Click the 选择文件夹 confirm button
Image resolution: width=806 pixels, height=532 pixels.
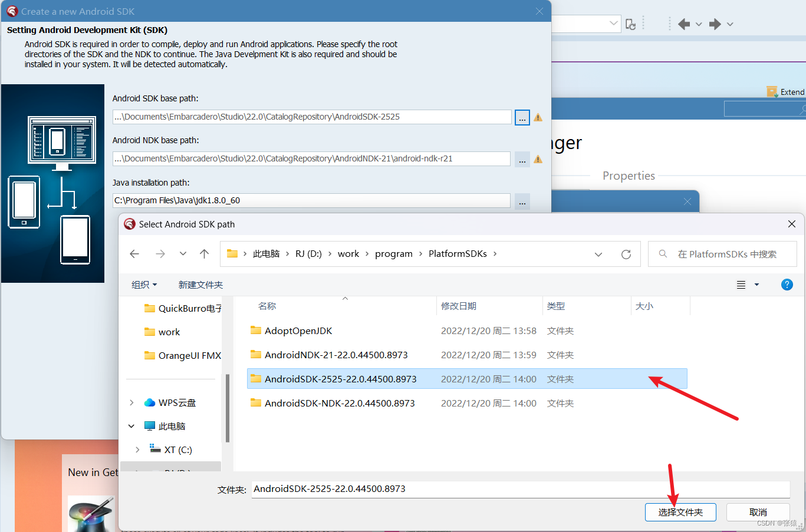pyautogui.click(x=680, y=512)
